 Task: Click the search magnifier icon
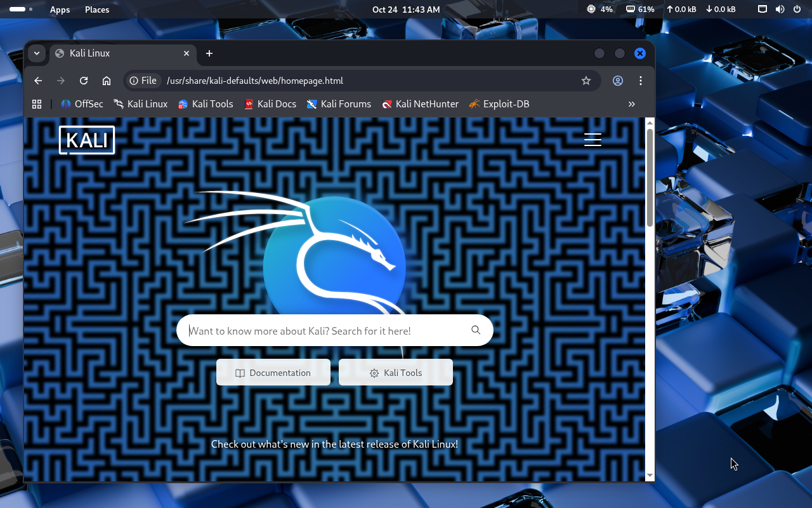[476, 330]
